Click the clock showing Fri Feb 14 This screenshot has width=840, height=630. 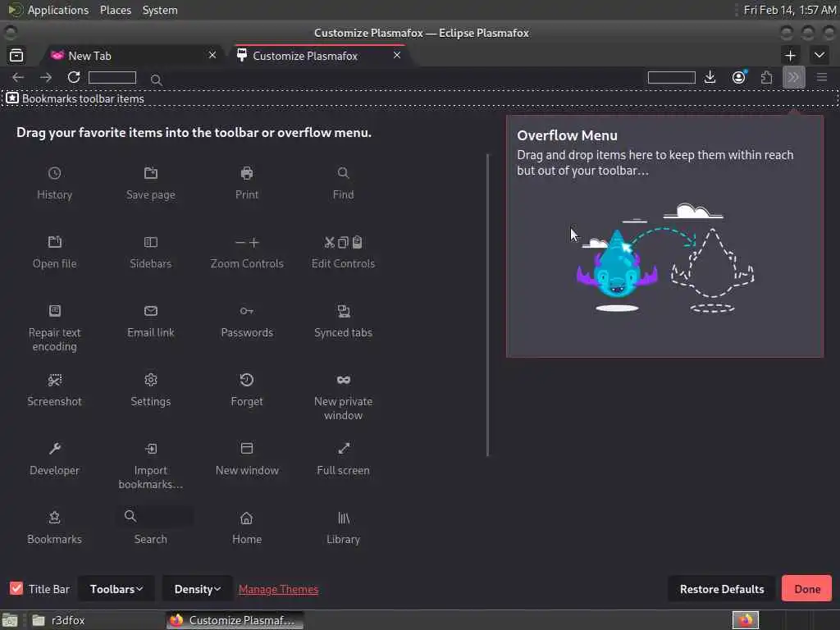click(x=790, y=10)
